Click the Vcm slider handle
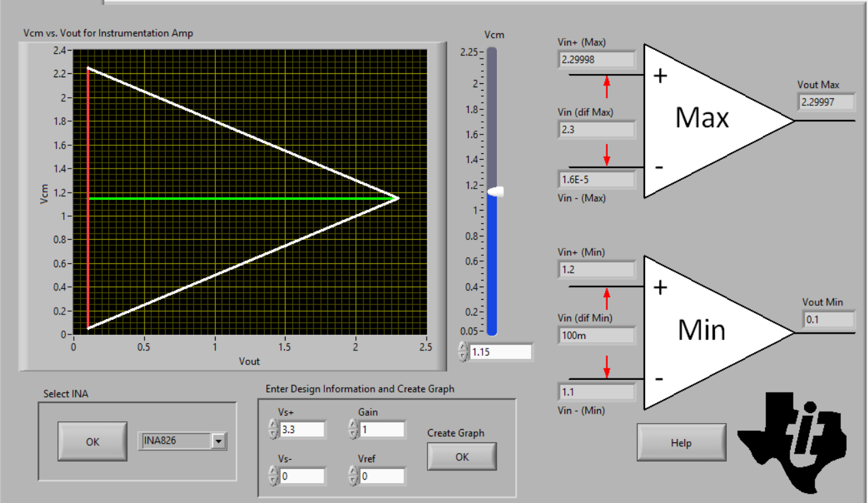This screenshot has width=868, height=503. coord(495,192)
